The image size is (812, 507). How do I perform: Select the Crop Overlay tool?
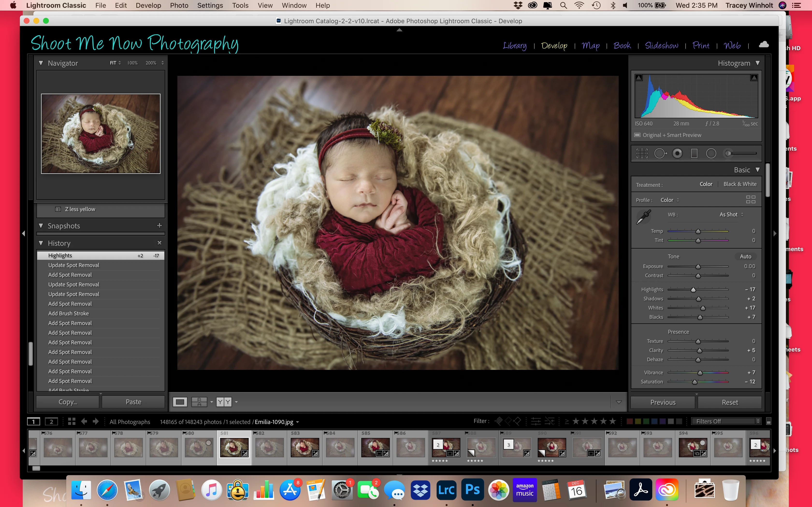(x=642, y=154)
